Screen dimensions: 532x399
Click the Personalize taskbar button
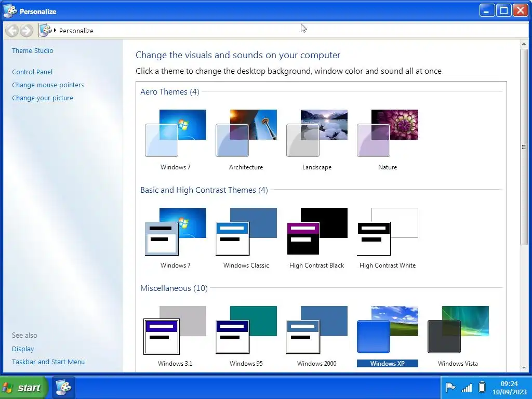pyautogui.click(x=63, y=388)
